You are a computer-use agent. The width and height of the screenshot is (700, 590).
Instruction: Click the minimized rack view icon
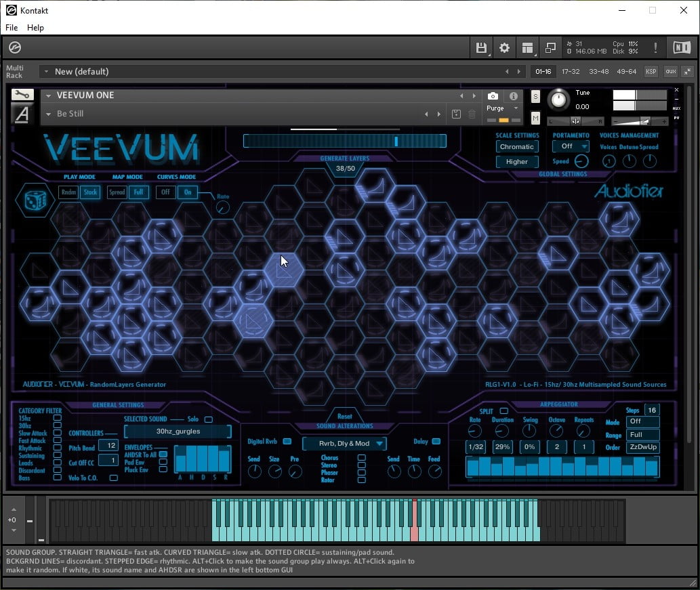click(x=550, y=47)
